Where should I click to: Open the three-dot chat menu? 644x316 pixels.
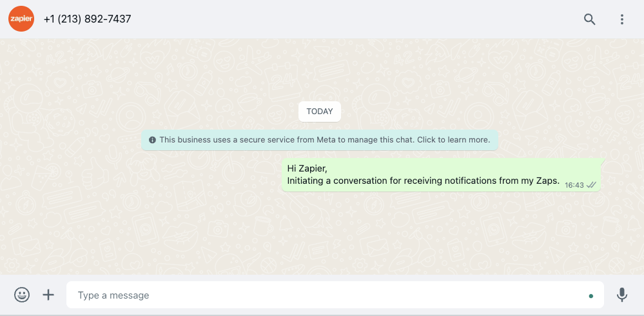(x=622, y=19)
